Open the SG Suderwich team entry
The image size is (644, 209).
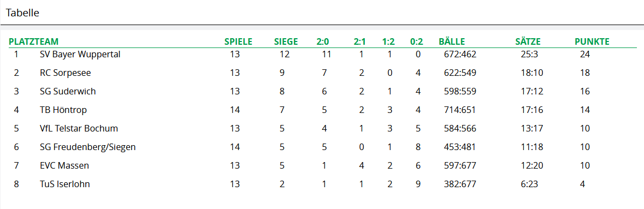tap(68, 92)
